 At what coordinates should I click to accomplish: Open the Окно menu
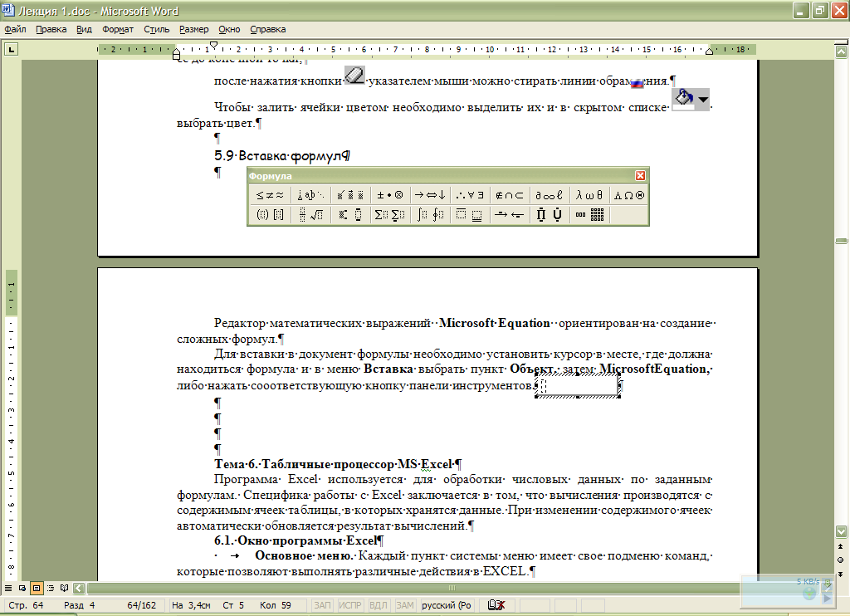click(x=229, y=29)
